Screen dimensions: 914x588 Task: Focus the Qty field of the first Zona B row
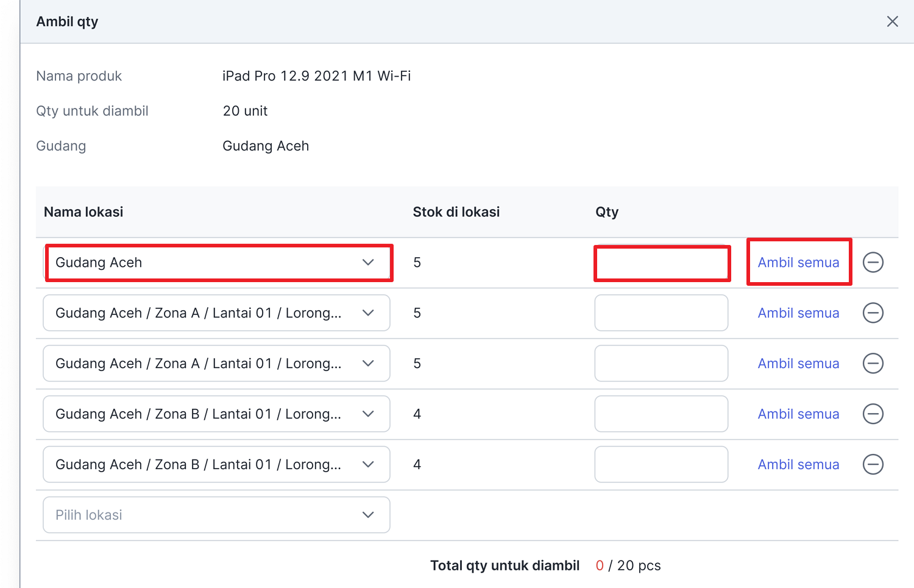(x=661, y=414)
